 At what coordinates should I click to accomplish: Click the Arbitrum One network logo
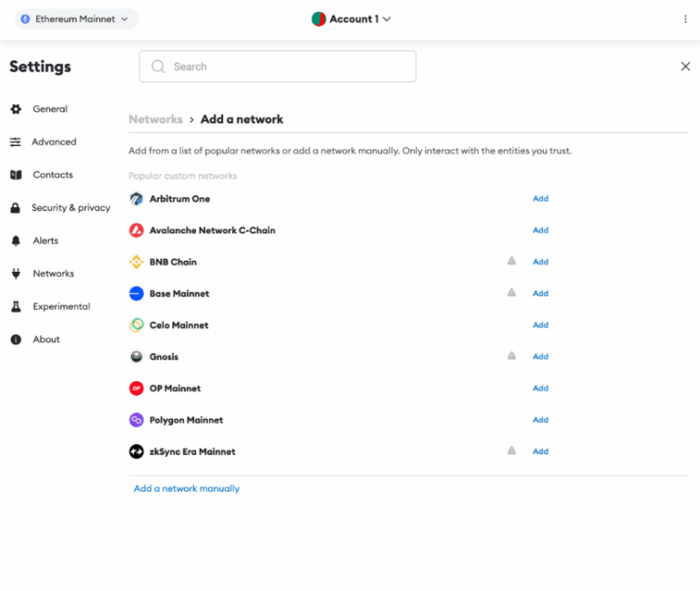[x=136, y=199]
